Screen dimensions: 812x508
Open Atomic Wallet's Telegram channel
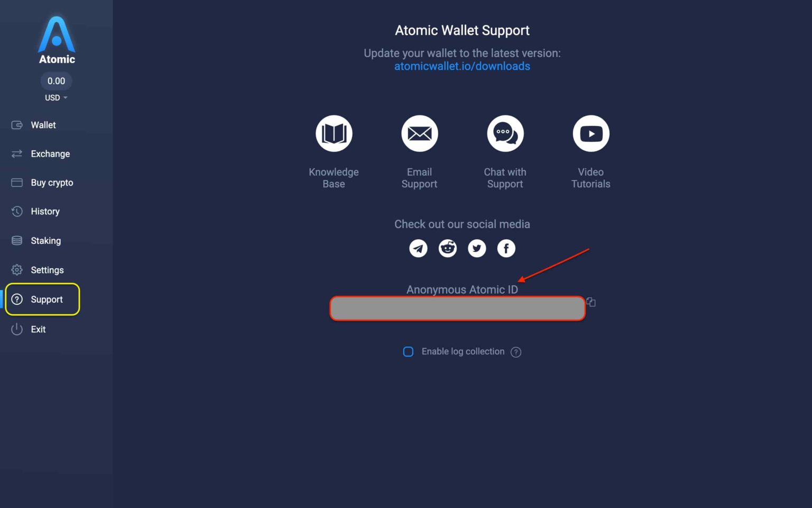pyautogui.click(x=418, y=248)
